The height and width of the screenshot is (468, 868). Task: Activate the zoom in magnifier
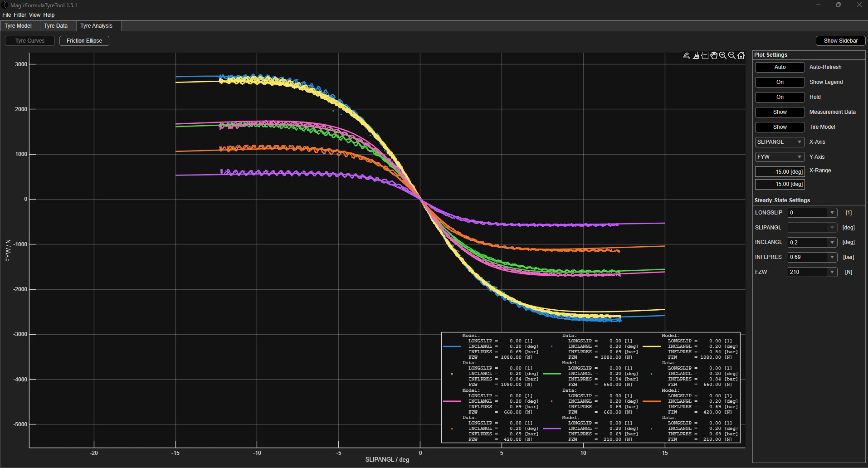tap(723, 55)
